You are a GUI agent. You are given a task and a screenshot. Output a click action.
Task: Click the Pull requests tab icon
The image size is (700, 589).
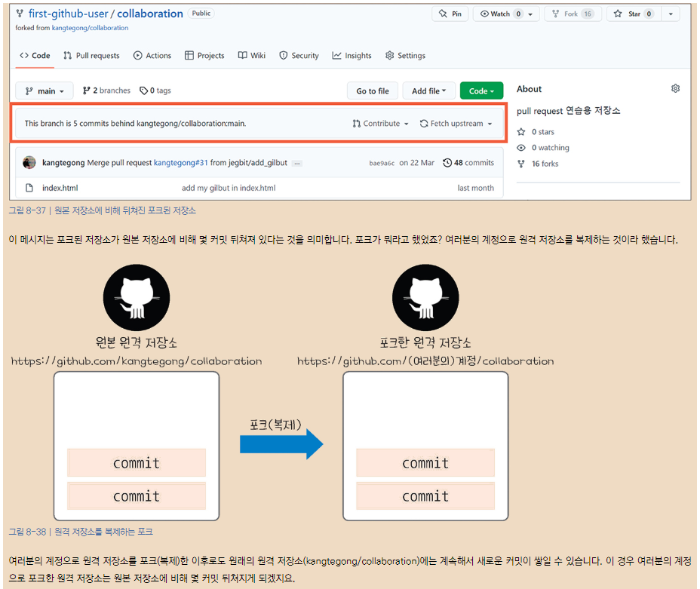pyautogui.click(x=67, y=55)
